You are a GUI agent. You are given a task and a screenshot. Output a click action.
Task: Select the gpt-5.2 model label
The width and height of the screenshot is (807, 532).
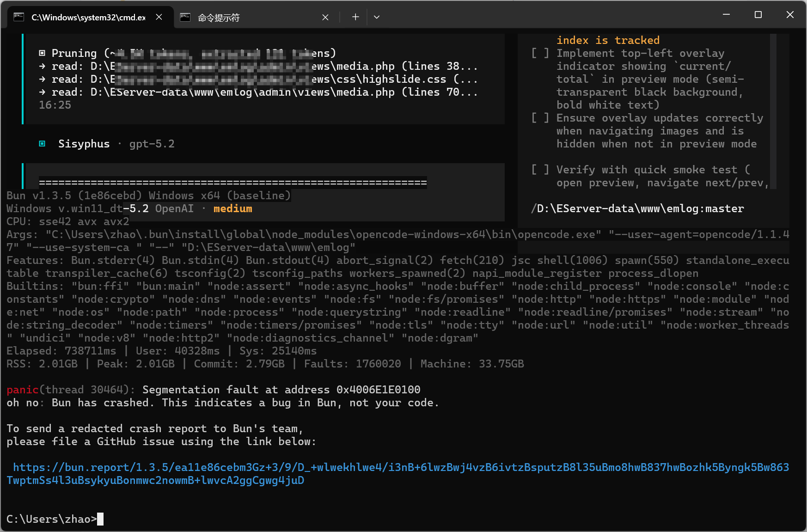152,144
